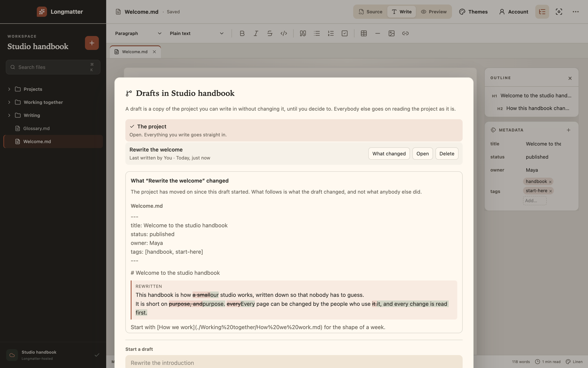
Task: Click the What changed button
Action: [x=389, y=154]
